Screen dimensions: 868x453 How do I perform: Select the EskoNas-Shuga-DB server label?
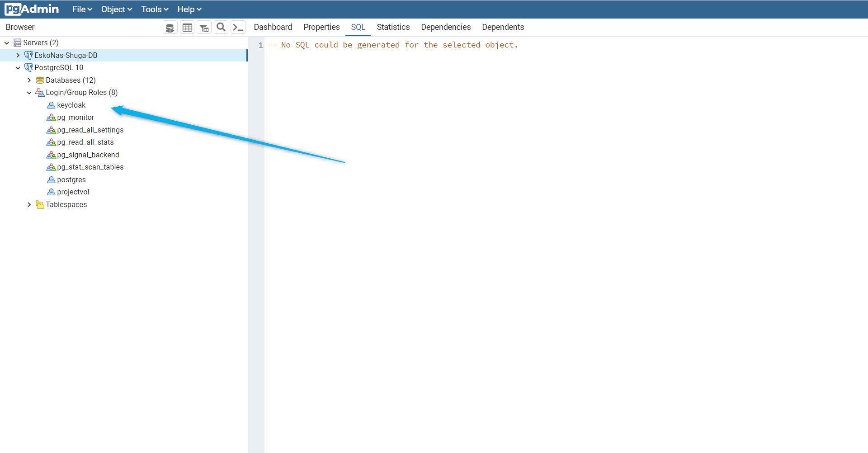coord(66,55)
